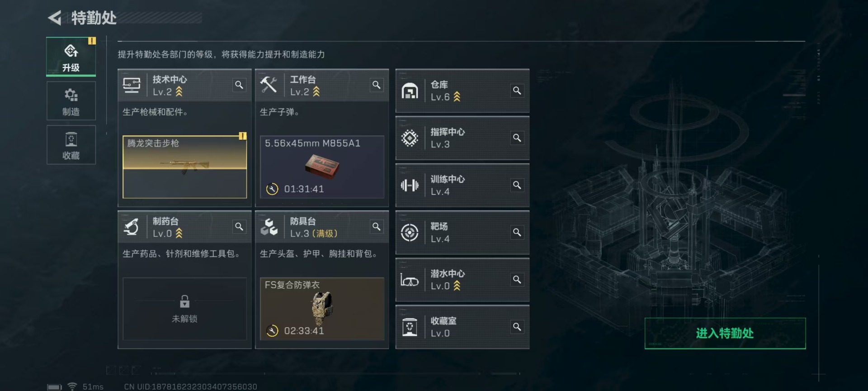The height and width of the screenshot is (391, 868).
Task: Click the 靶场 target icon
Action: [410, 233]
